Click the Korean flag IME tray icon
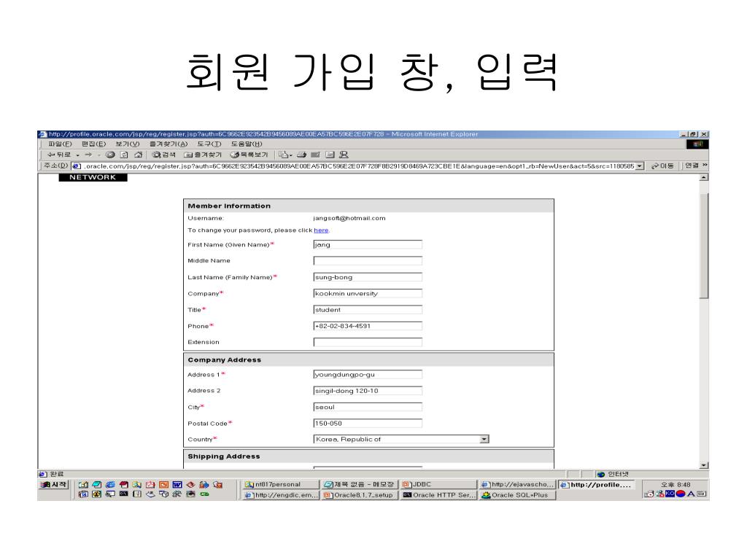The height and width of the screenshot is (560, 747). [x=681, y=494]
